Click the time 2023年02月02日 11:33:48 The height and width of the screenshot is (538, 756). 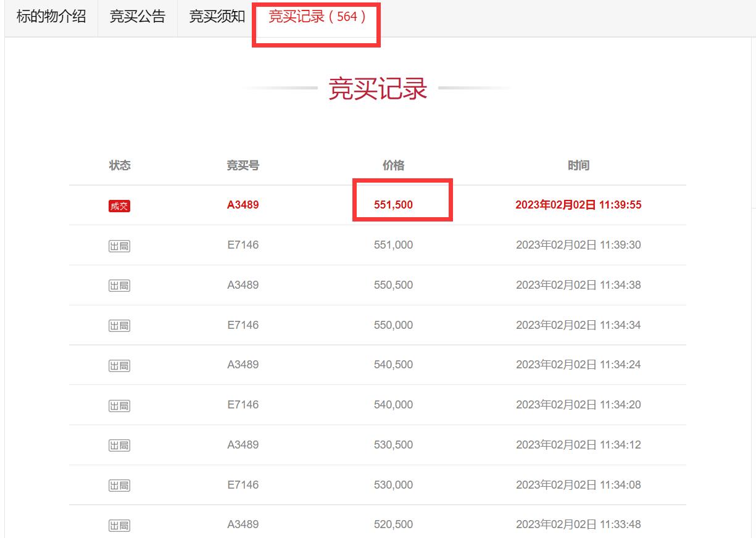pyautogui.click(x=579, y=524)
